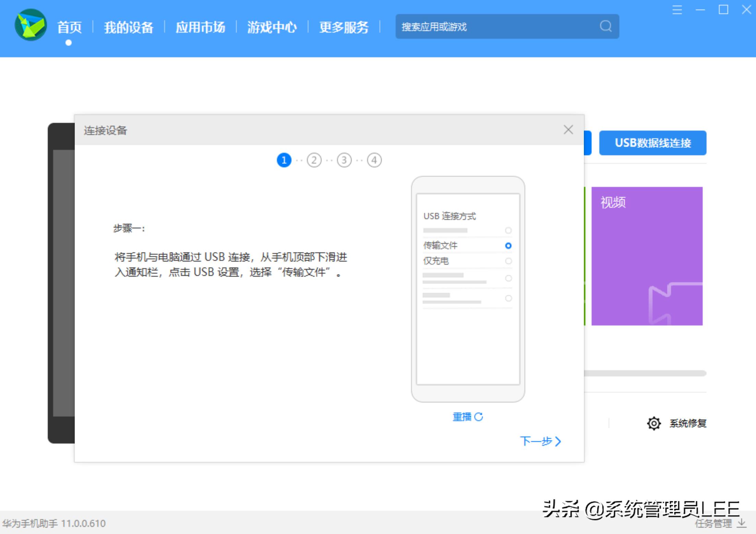Click the USB数据线连接 button

point(652,143)
